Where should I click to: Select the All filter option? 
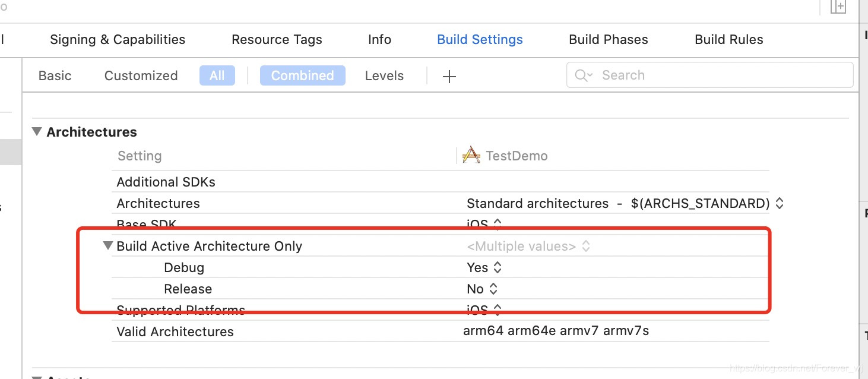pyautogui.click(x=217, y=75)
